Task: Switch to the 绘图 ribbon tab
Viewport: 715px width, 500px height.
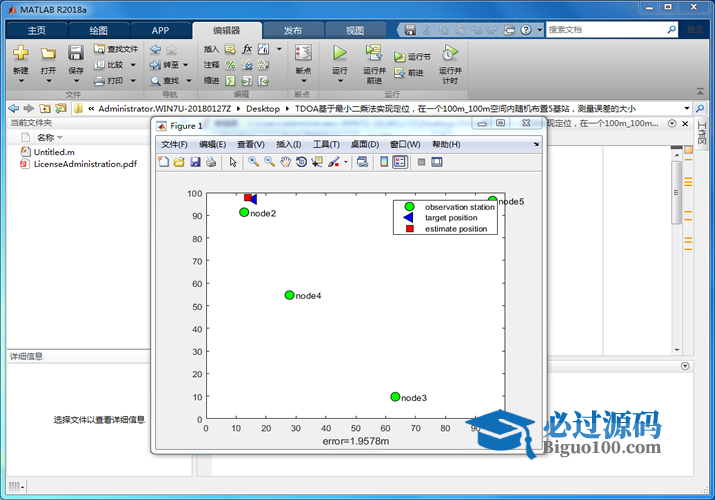Action: 98,31
